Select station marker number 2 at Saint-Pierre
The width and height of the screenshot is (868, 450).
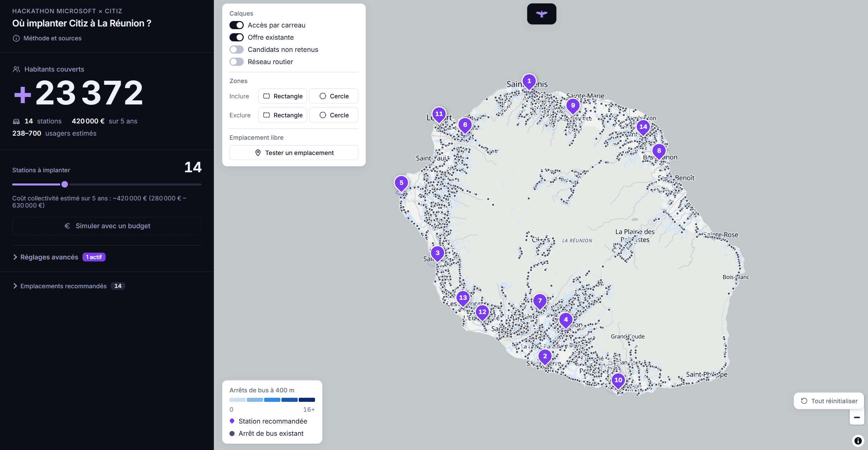tap(545, 357)
